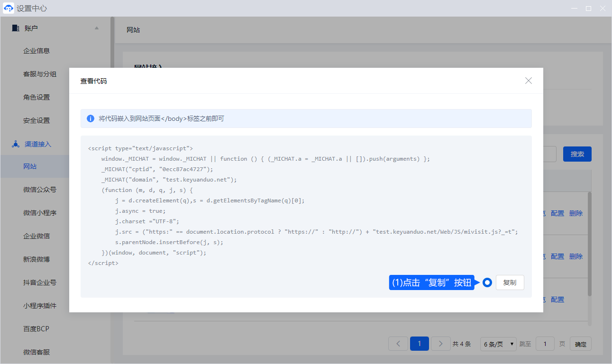Click the 渠道接入 section network icon
The image size is (612, 364).
[x=15, y=144]
